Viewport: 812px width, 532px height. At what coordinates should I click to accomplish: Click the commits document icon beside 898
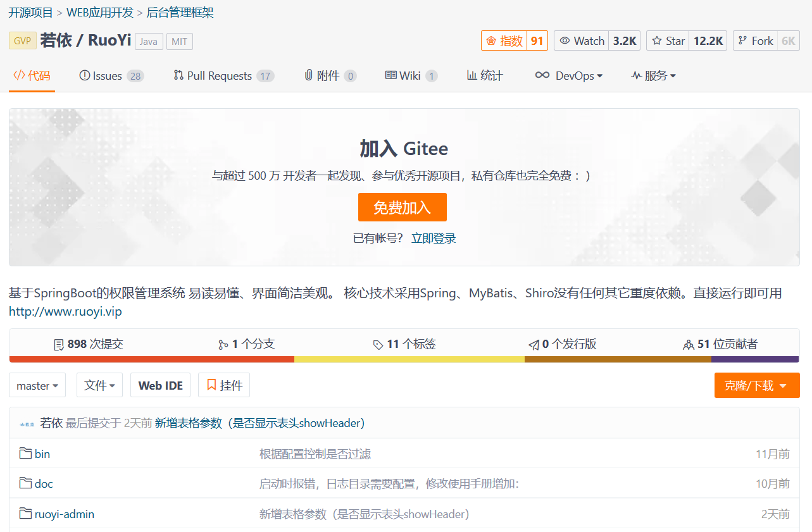(x=59, y=345)
